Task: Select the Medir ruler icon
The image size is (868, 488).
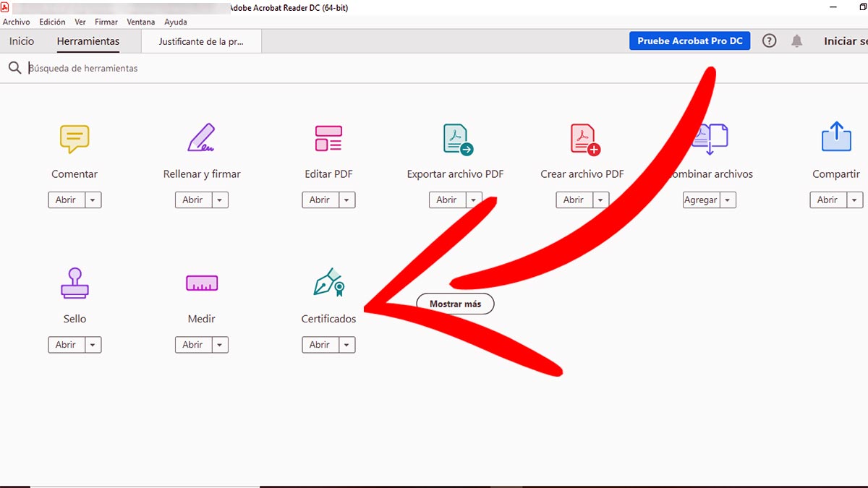Action: coord(201,283)
